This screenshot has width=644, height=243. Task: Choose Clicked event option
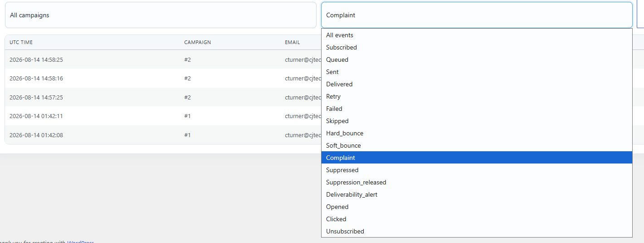pos(477,219)
